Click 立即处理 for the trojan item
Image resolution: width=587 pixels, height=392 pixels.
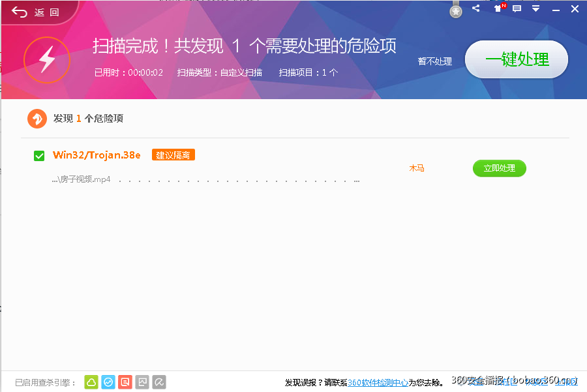tap(499, 168)
